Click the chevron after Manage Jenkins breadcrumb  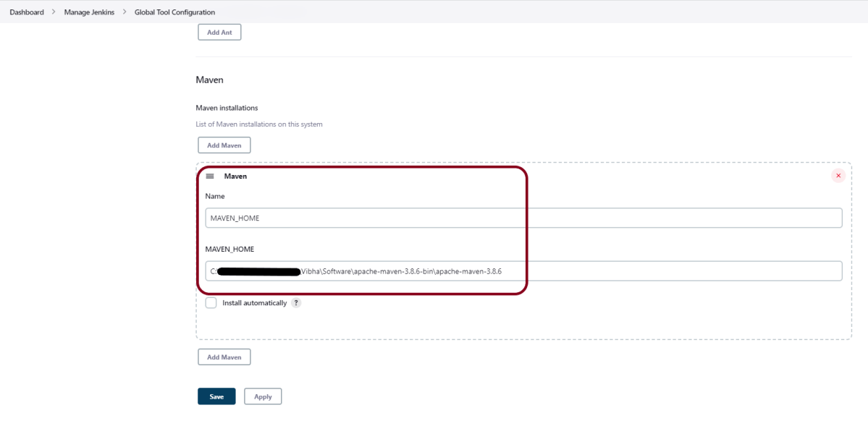(x=125, y=12)
